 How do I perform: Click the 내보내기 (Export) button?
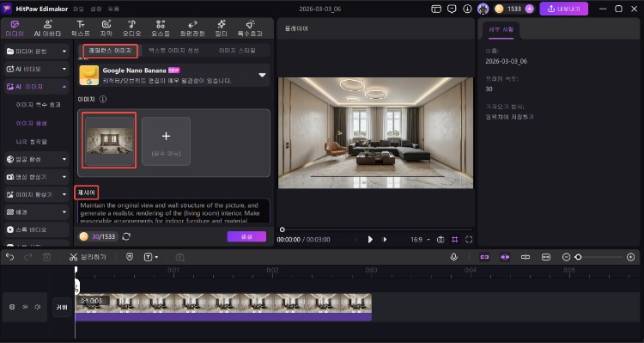[x=563, y=9]
